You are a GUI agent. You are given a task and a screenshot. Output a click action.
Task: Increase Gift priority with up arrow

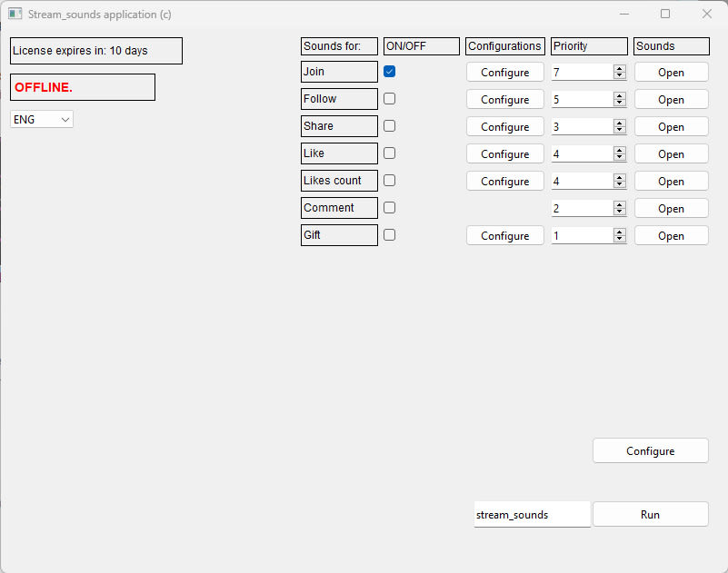click(619, 232)
